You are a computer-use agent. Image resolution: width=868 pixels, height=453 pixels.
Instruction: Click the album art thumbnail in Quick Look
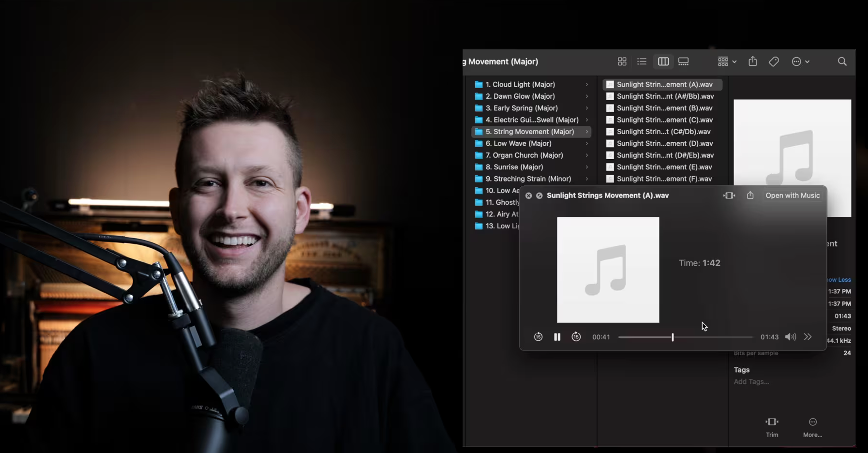click(x=608, y=270)
